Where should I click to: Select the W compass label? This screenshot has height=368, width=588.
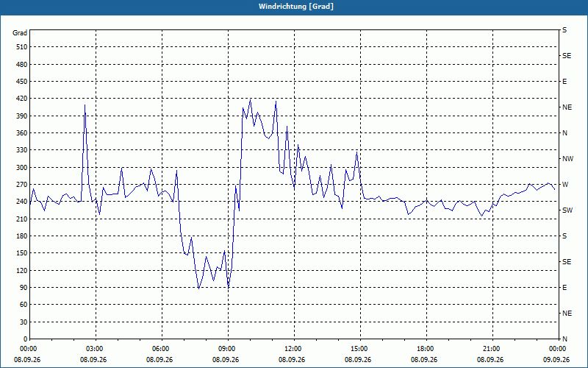tap(565, 185)
